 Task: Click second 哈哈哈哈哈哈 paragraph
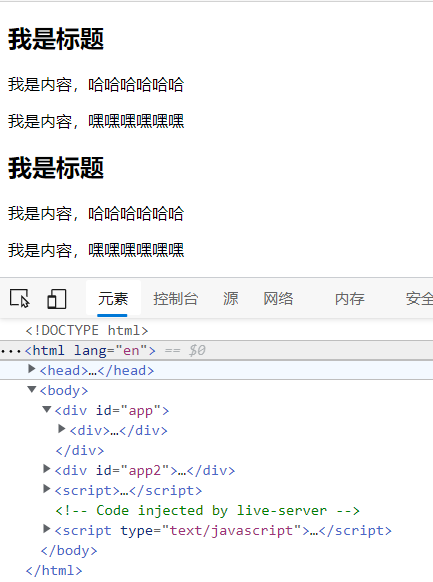[96, 214]
